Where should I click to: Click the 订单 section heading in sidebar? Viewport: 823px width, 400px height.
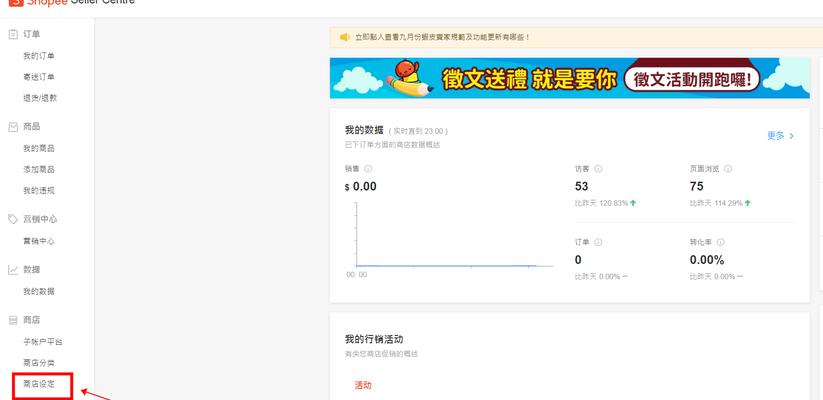pyautogui.click(x=31, y=34)
